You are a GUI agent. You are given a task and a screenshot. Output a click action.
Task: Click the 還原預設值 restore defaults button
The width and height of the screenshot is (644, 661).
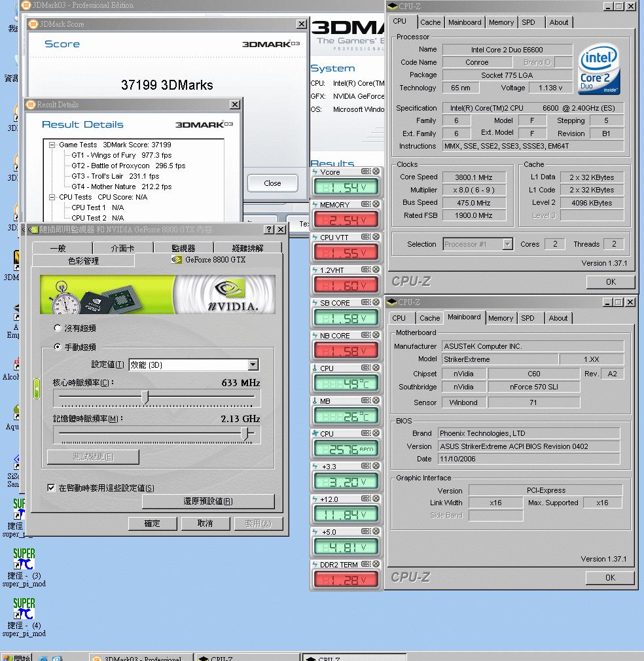point(208,501)
